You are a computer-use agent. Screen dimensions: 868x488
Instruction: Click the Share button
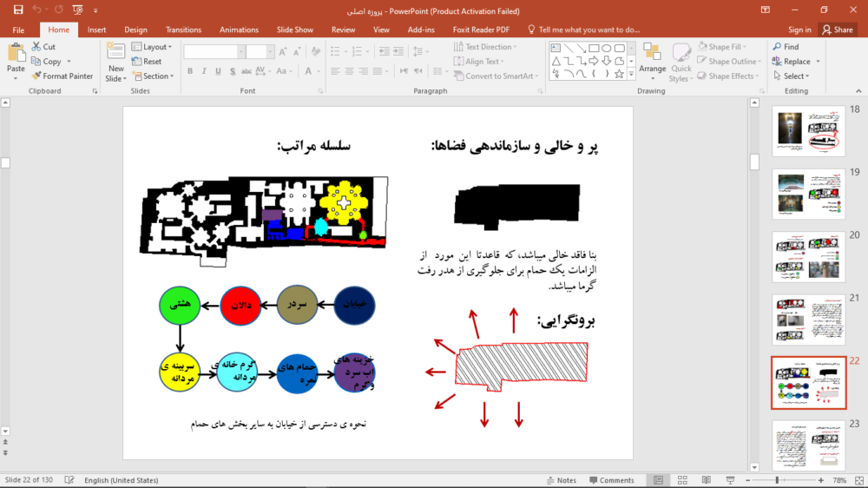838,30
